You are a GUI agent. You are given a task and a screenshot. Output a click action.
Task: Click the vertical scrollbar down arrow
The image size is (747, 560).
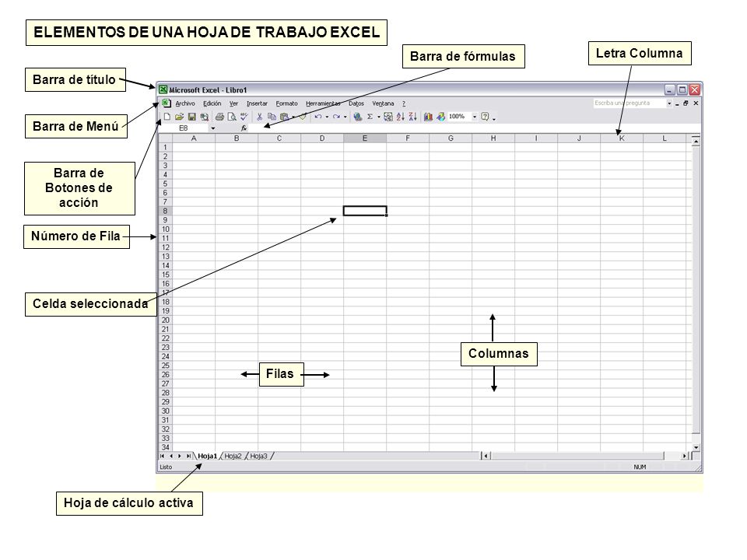click(x=696, y=447)
